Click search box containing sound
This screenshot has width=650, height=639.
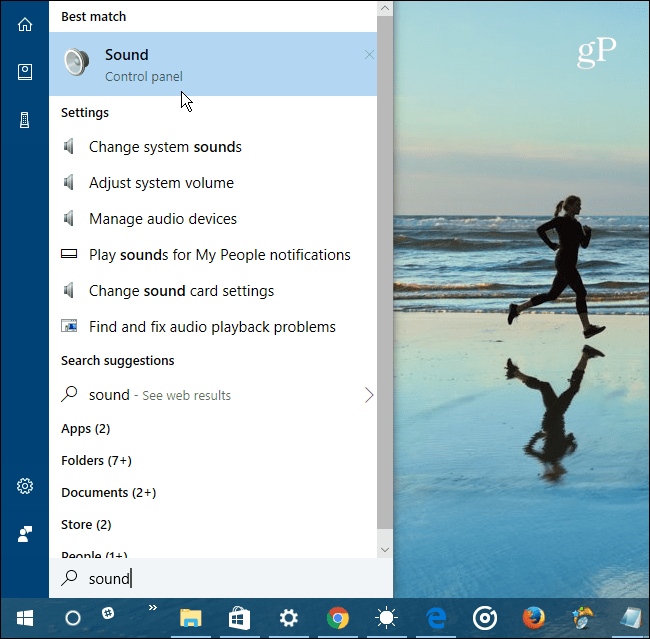click(221, 578)
